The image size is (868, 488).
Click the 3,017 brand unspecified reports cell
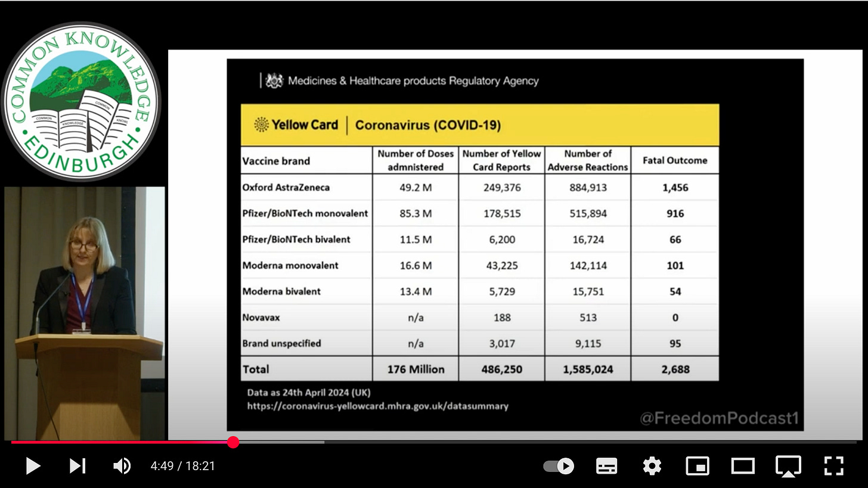(x=502, y=343)
